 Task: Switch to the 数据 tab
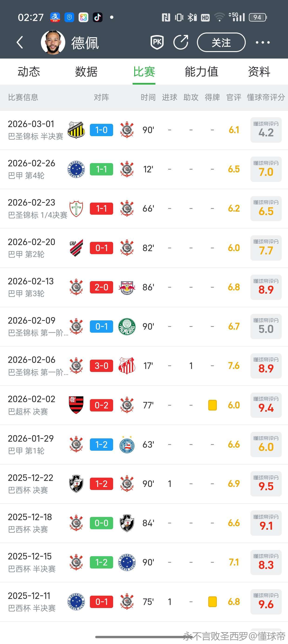(x=86, y=72)
